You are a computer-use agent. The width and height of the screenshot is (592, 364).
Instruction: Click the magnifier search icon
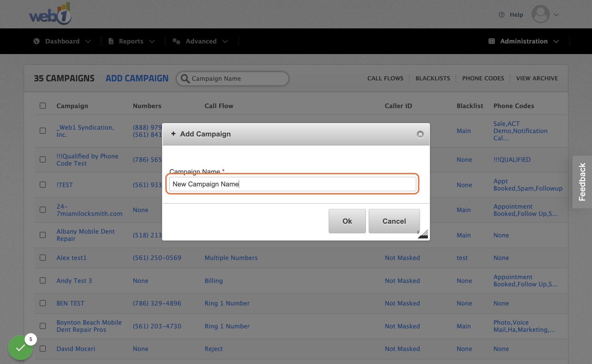point(185,79)
